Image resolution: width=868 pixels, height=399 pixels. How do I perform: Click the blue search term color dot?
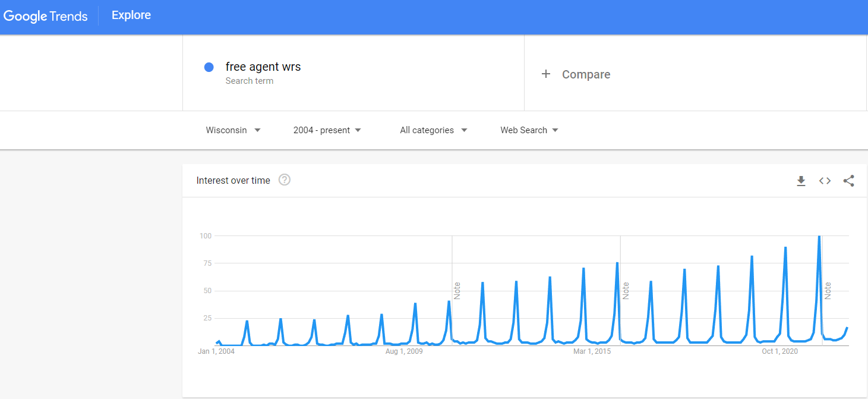coord(209,67)
